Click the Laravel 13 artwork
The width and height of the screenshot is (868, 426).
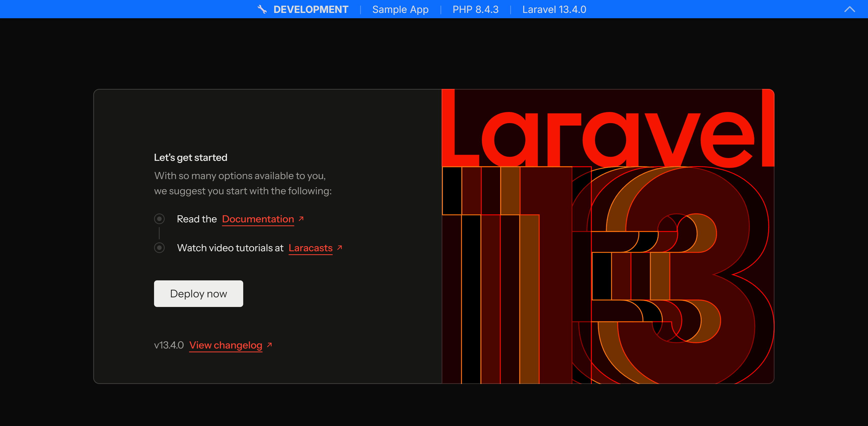[608, 236]
